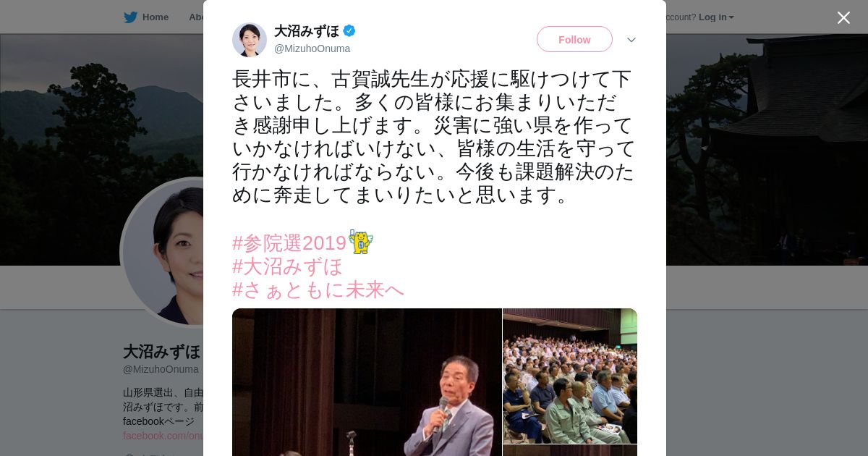Screen dimensions: 868x456
Task: Click the blue verified badge
Action: coord(349,30)
